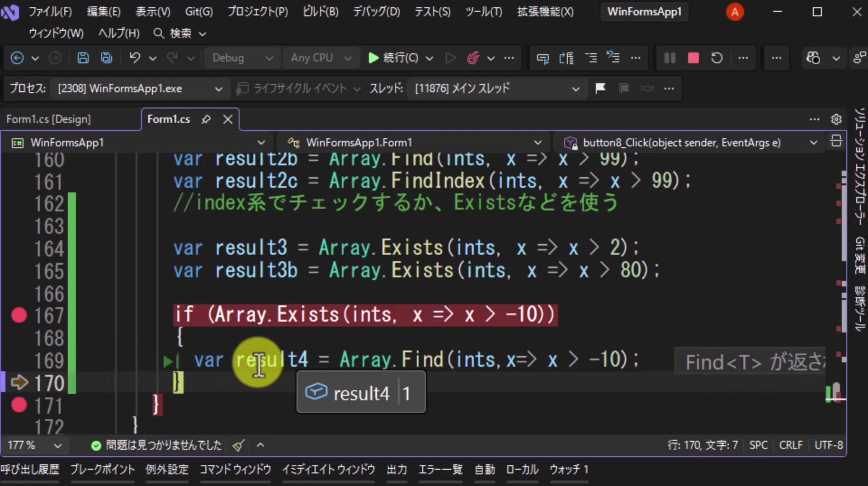Open the 177 % zoom dropdown
This screenshot has height=486, width=868.
[34, 445]
